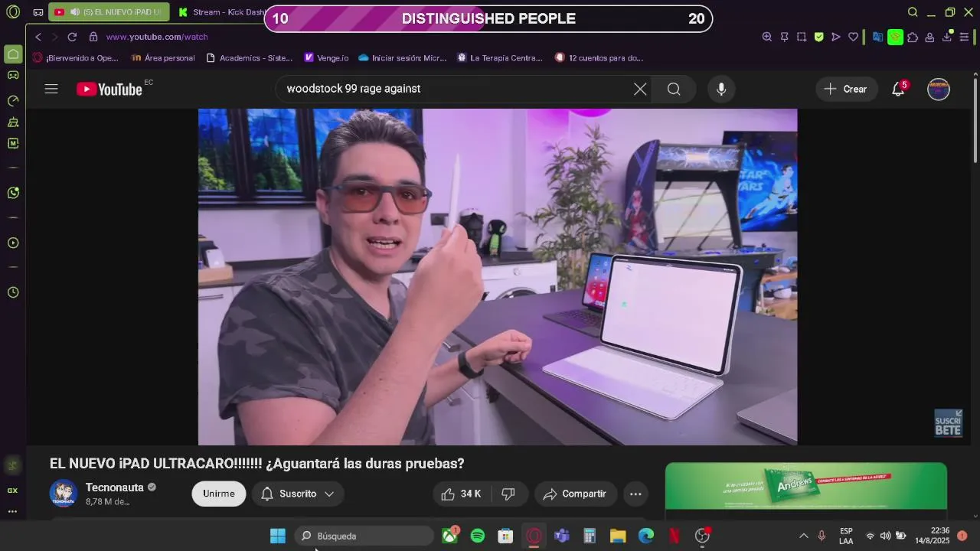Open the Opera sidebar home icon

tap(13, 54)
